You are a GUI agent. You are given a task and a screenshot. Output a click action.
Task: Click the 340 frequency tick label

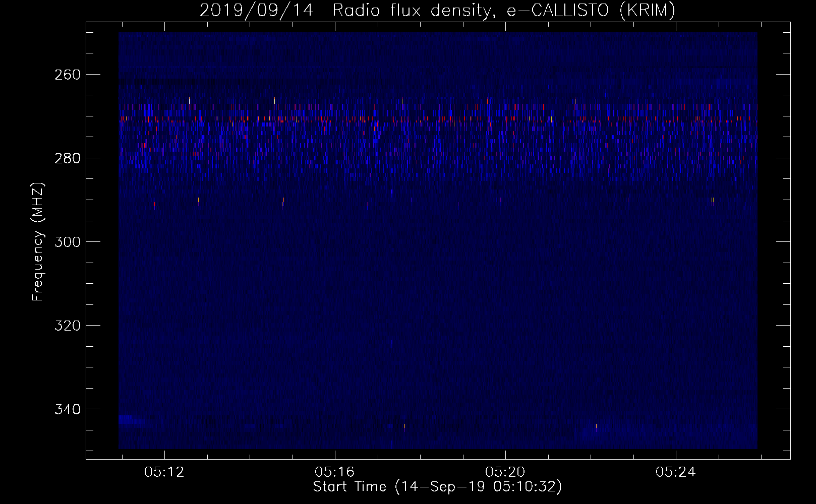pyautogui.click(x=67, y=409)
